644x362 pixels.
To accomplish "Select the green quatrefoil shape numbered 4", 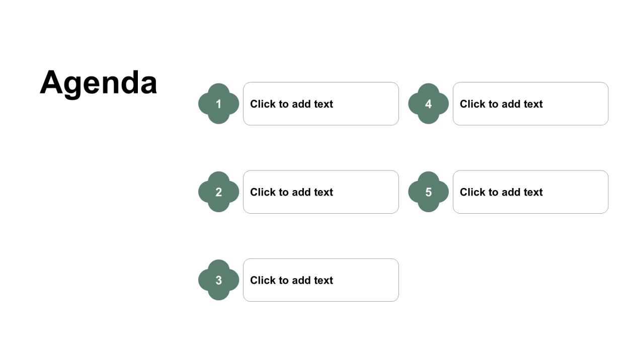I will [428, 104].
